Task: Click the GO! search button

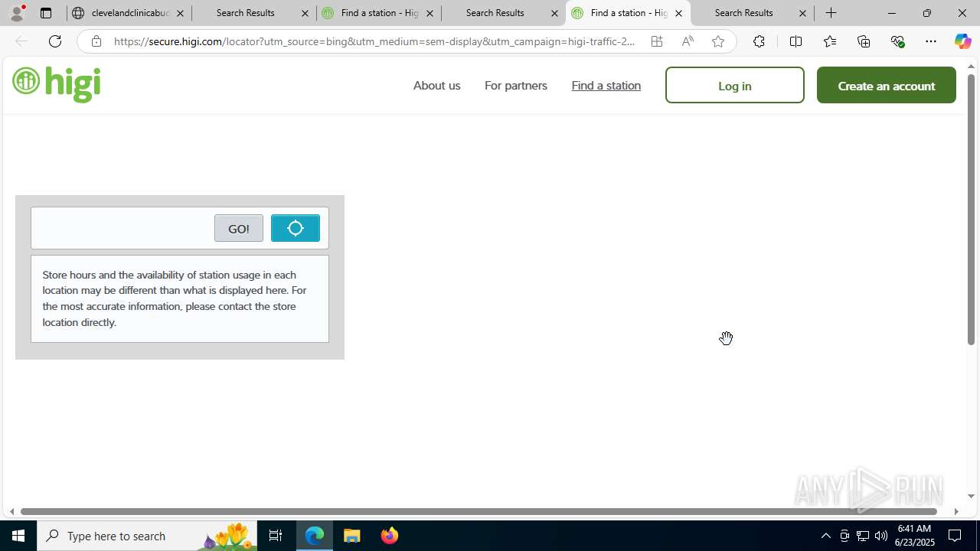Action: (x=239, y=228)
